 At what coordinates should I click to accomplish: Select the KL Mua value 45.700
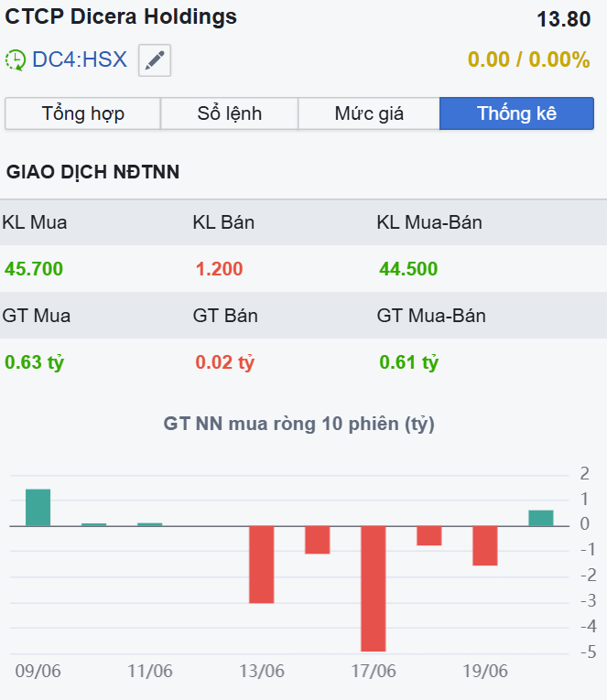tap(34, 269)
